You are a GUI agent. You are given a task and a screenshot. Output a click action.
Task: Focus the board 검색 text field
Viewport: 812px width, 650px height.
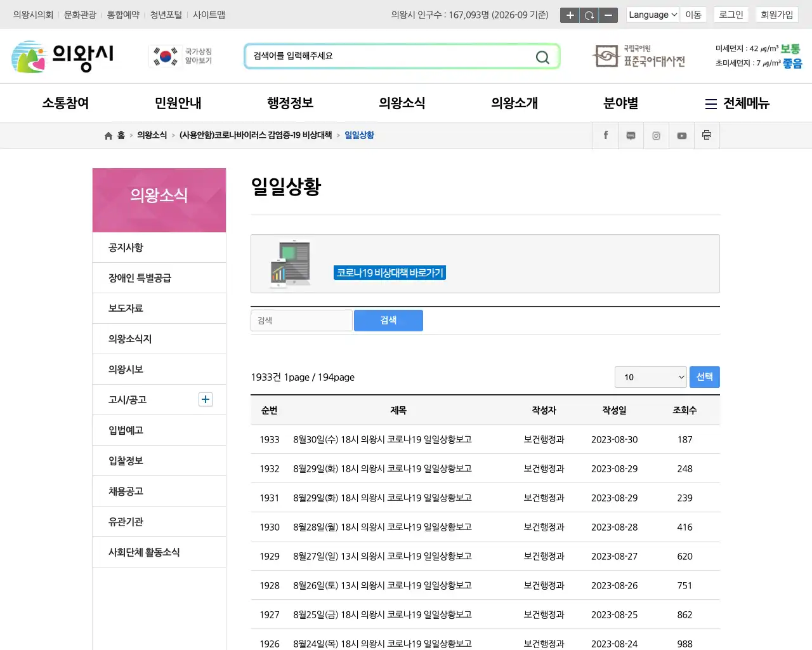point(301,321)
